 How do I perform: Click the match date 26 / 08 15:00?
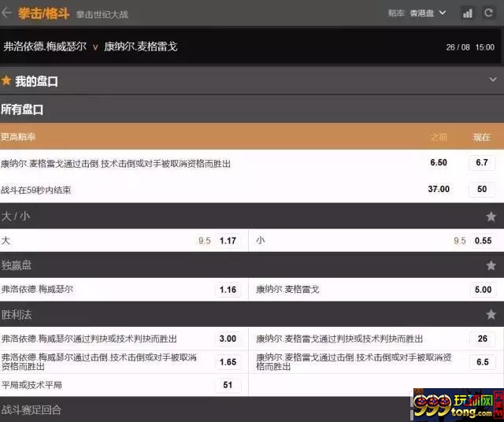click(470, 47)
